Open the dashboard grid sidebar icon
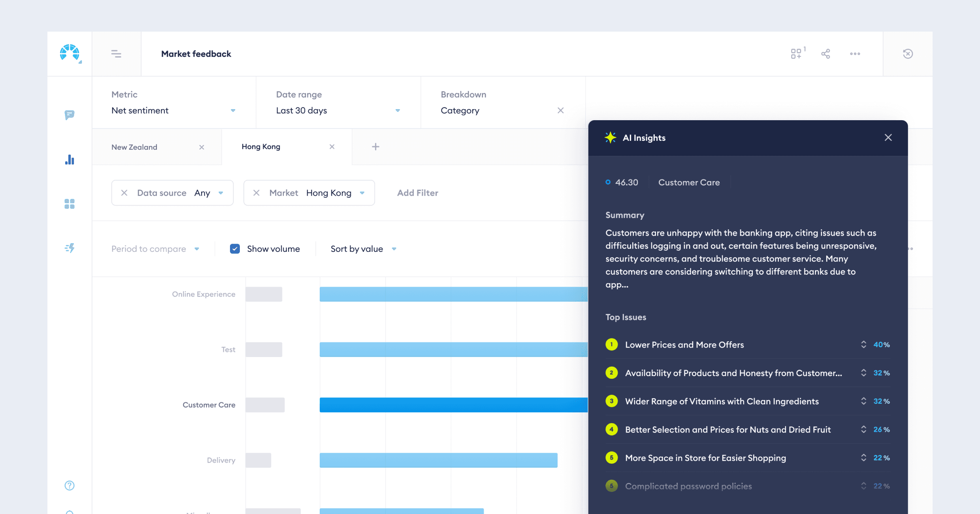980x514 pixels. (x=70, y=204)
